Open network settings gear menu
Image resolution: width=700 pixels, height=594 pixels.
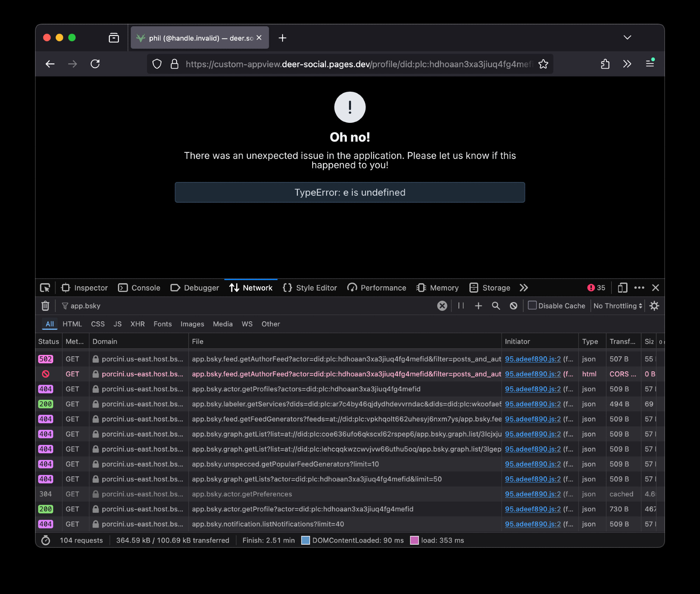click(654, 306)
